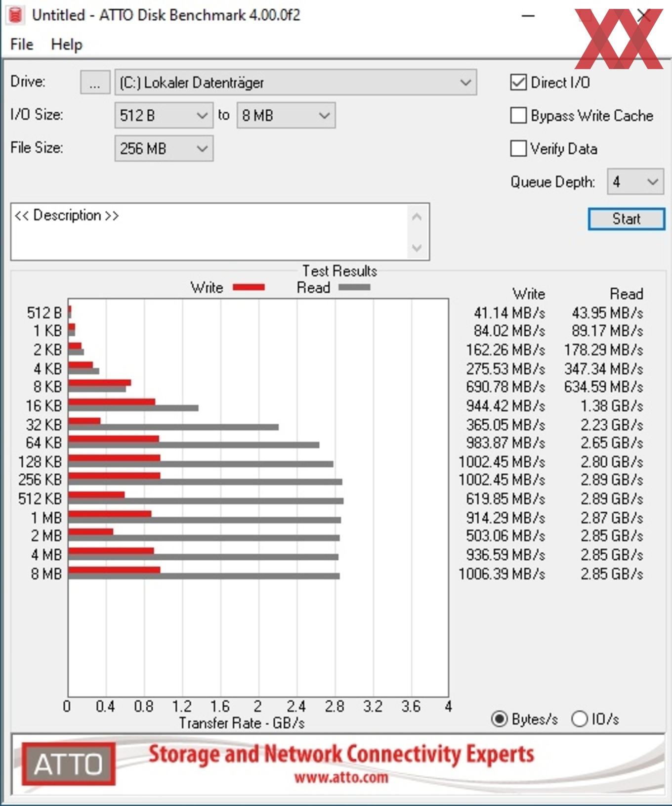Click the 64 KB read value 2.65 GB/s
The height and width of the screenshot is (806, 672).
coord(612,443)
